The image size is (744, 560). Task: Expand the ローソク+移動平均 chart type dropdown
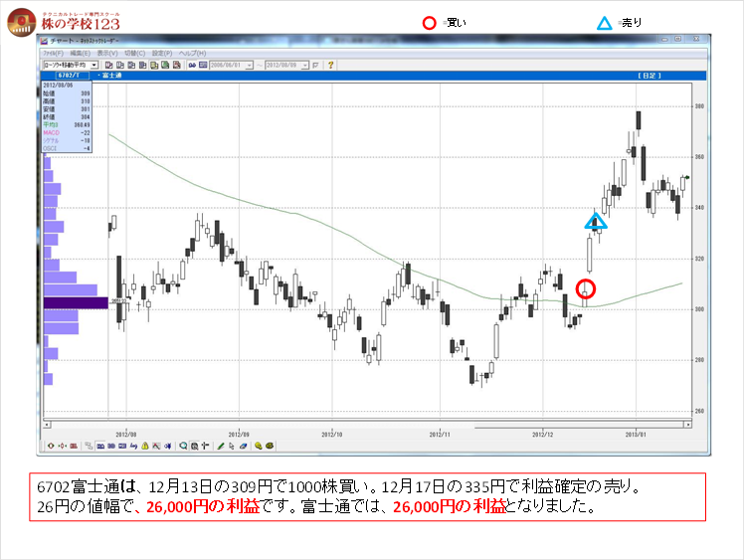point(93,65)
